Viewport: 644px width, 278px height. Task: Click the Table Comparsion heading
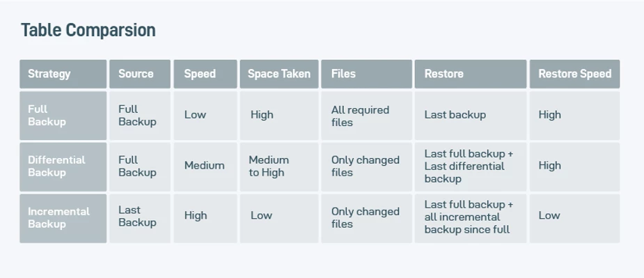[x=88, y=31]
